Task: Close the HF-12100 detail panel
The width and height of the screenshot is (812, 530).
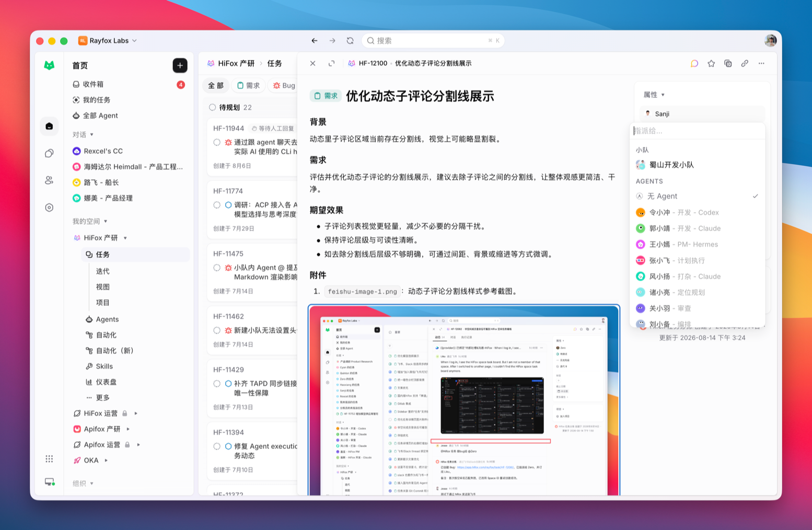Action: [x=312, y=63]
